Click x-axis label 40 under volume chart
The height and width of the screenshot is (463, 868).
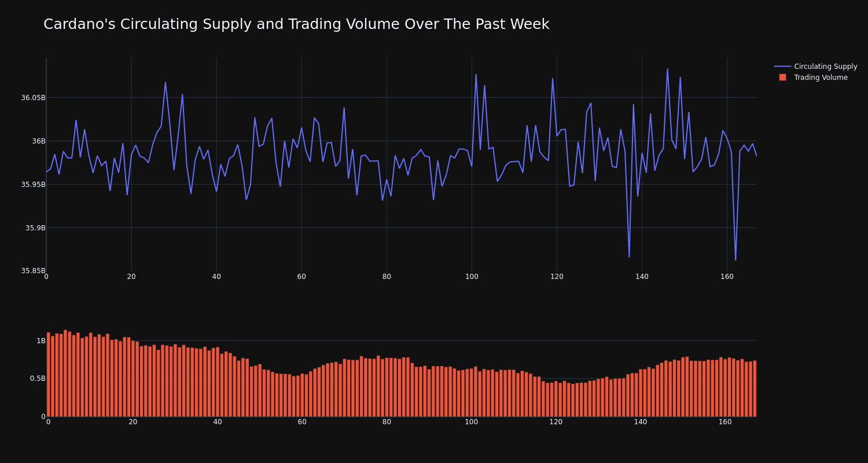(x=218, y=422)
